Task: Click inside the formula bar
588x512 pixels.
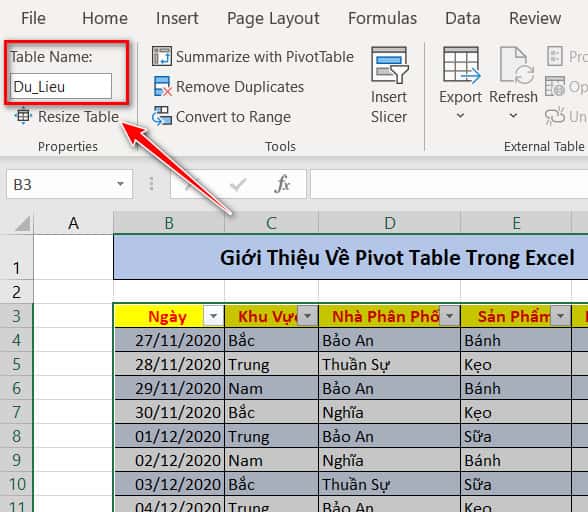Action: pos(449,184)
